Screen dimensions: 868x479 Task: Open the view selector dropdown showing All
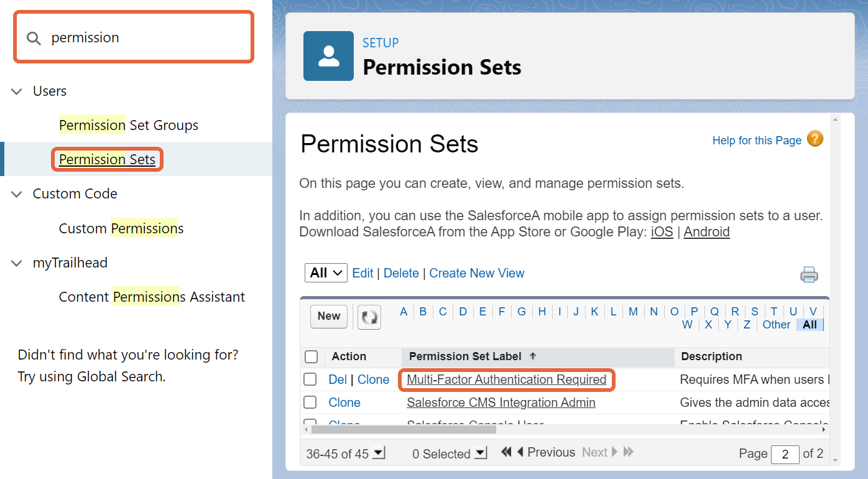[325, 272]
